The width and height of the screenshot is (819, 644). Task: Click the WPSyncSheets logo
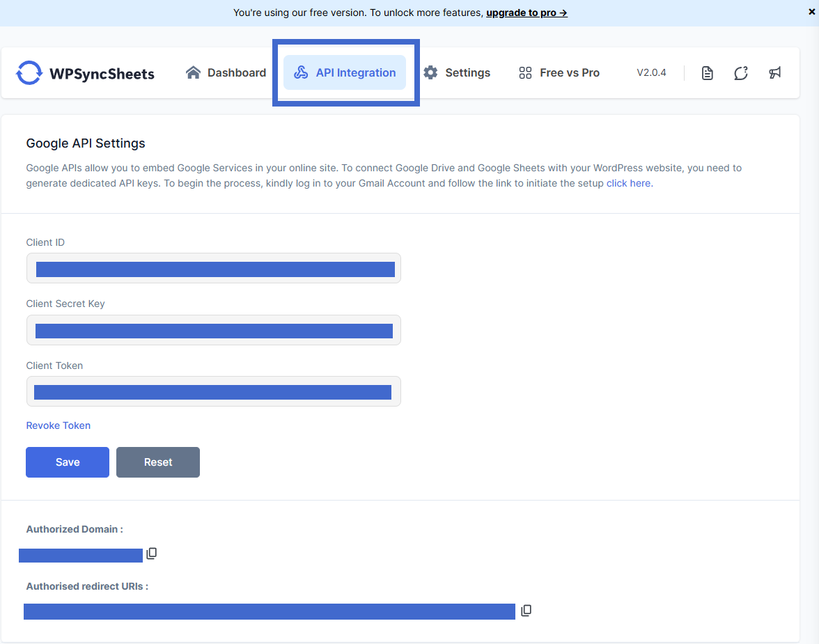coord(85,73)
